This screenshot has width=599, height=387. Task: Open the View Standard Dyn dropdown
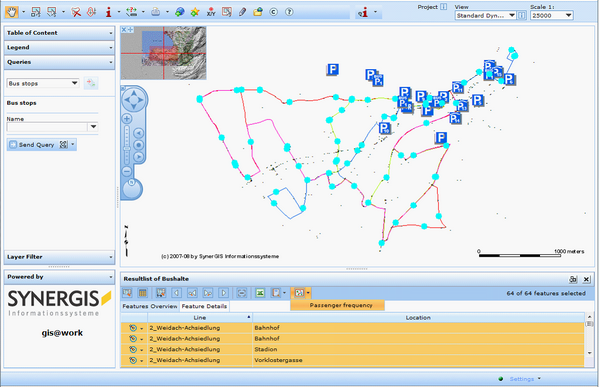pos(512,15)
